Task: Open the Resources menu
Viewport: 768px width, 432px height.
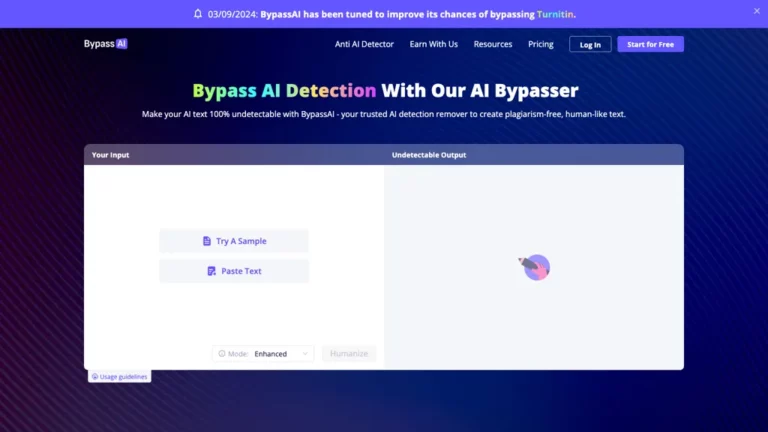Action: pos(493,44)
